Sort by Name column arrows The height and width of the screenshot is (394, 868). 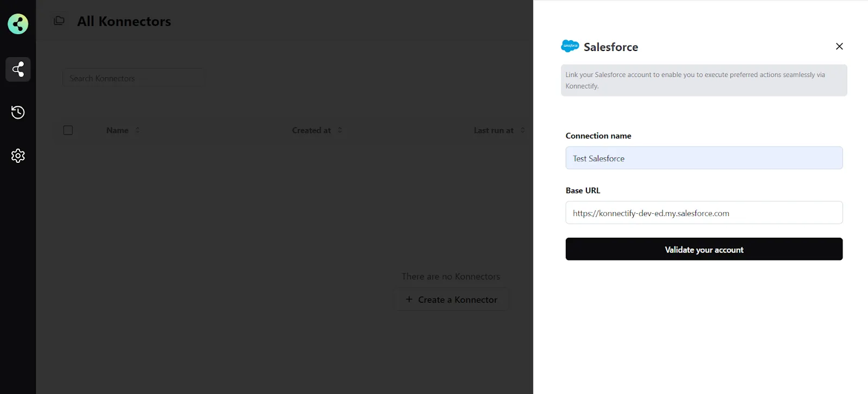coord(137,130)
